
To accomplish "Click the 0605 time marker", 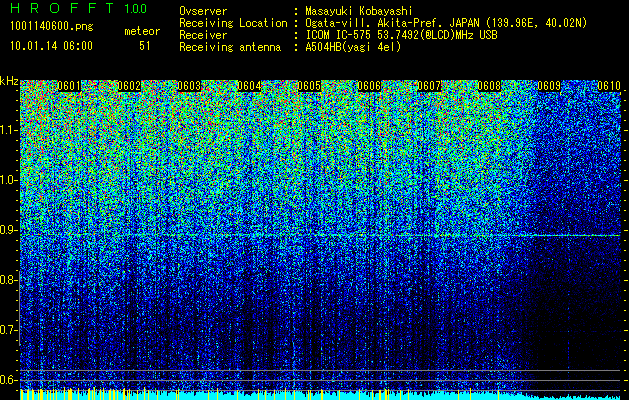I will click(309, 86).
